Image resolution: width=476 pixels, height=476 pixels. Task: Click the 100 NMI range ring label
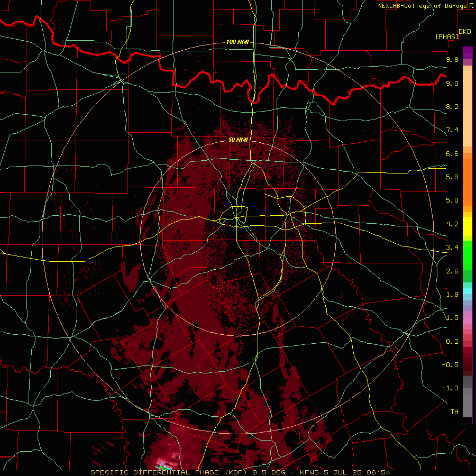[237, 42]
